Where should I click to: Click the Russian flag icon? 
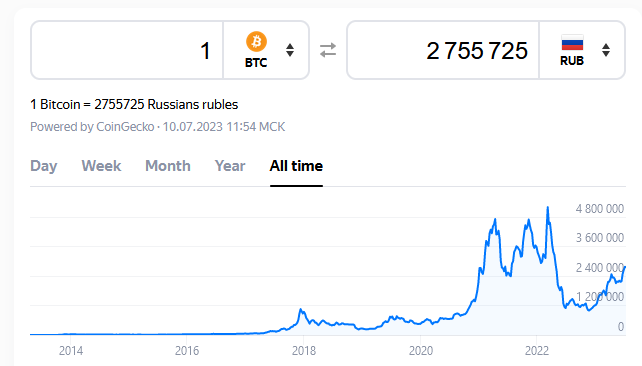[572, 43]
